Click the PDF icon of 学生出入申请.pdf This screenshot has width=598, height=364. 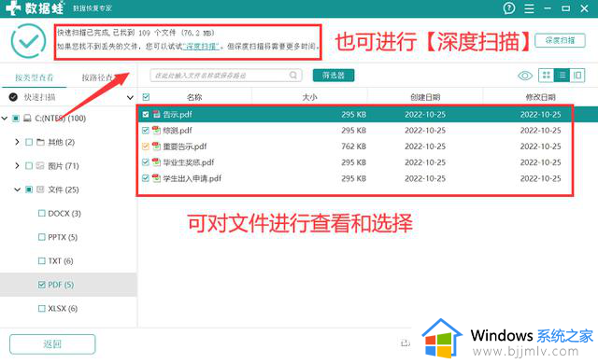coord(156,178)
